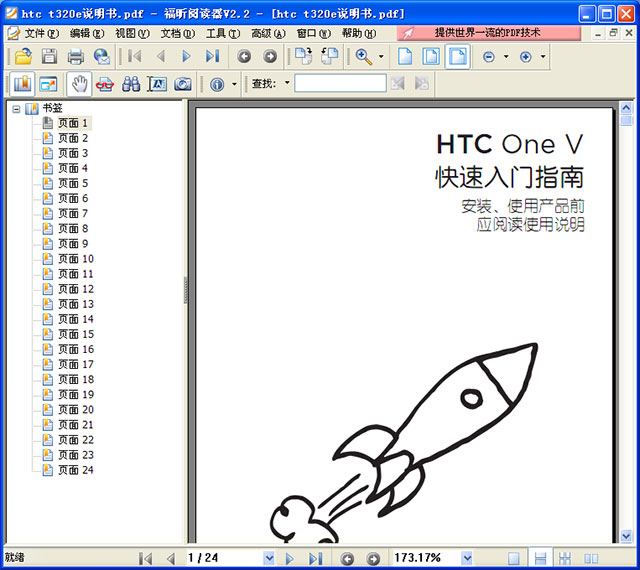Open a PDF file with folder icon
This screenshot has width=640, height=570.
click(x=23, y=56)
